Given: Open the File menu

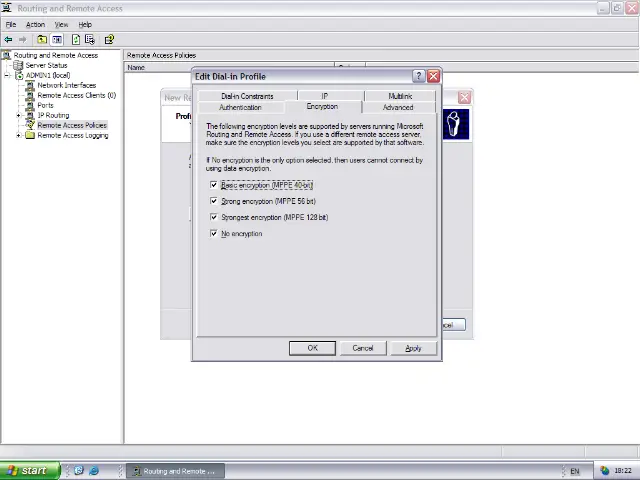Looking at the screenshot, I should (11, 24).
